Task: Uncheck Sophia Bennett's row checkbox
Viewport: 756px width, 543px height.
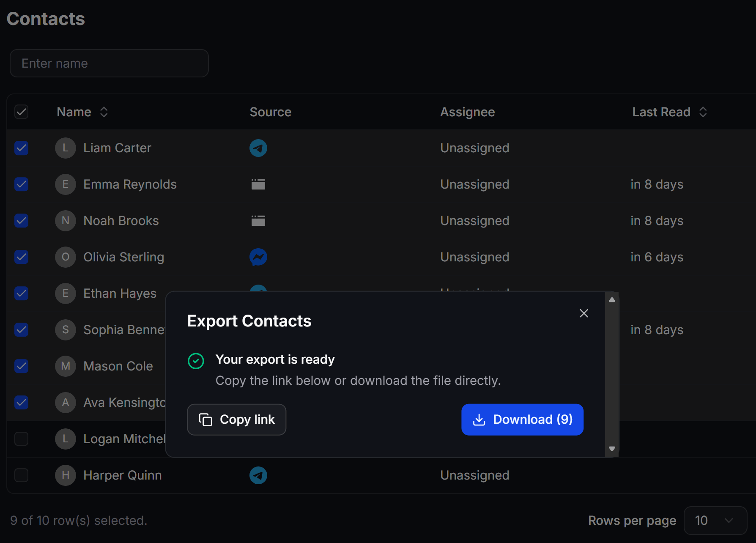Action: click(x=22, y=330)
